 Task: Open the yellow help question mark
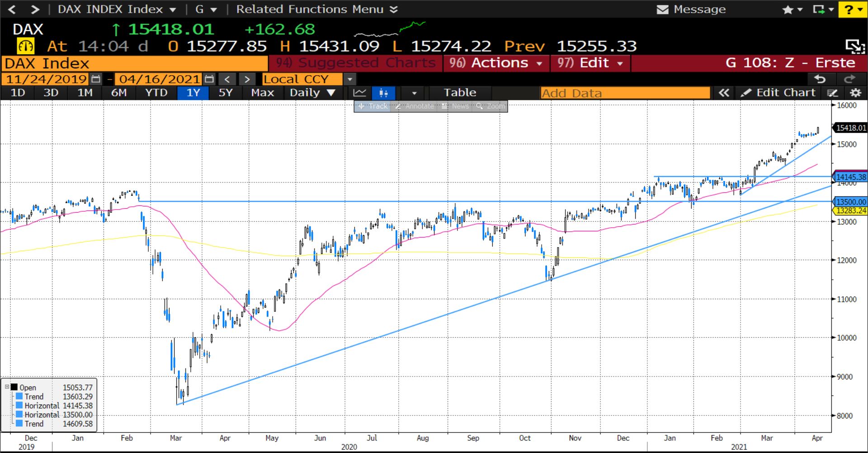click(852, 10)
